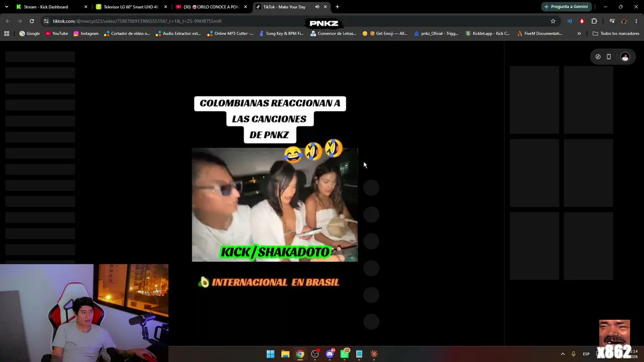Open the Get Emoji bookmark
644x362 pixels.
click(385, 34)
